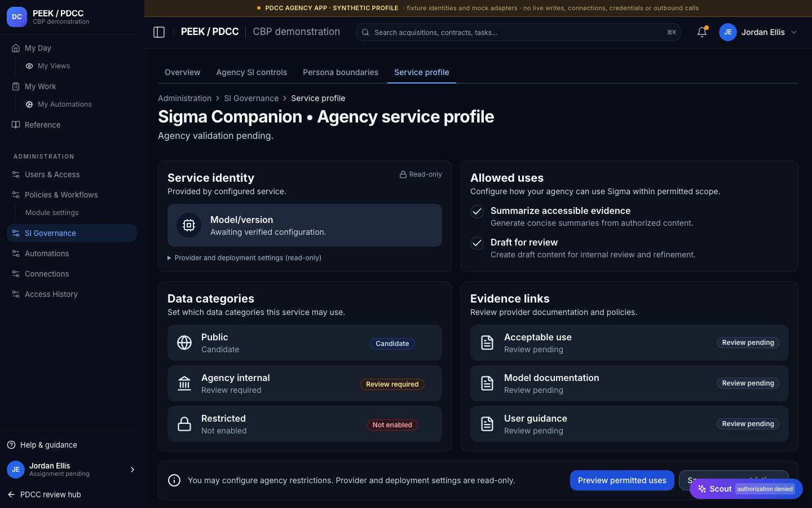Click the Model/version chip icon
The width and height of the screenshot is (812, 508).
[189, 225]
